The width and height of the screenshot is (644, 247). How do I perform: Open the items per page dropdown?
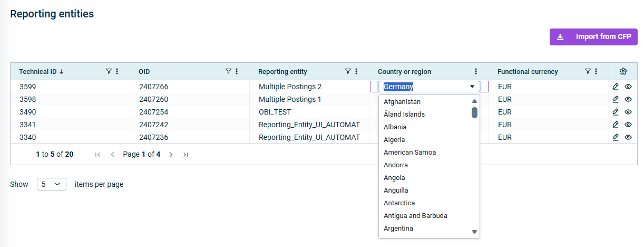tap(51, 184)
